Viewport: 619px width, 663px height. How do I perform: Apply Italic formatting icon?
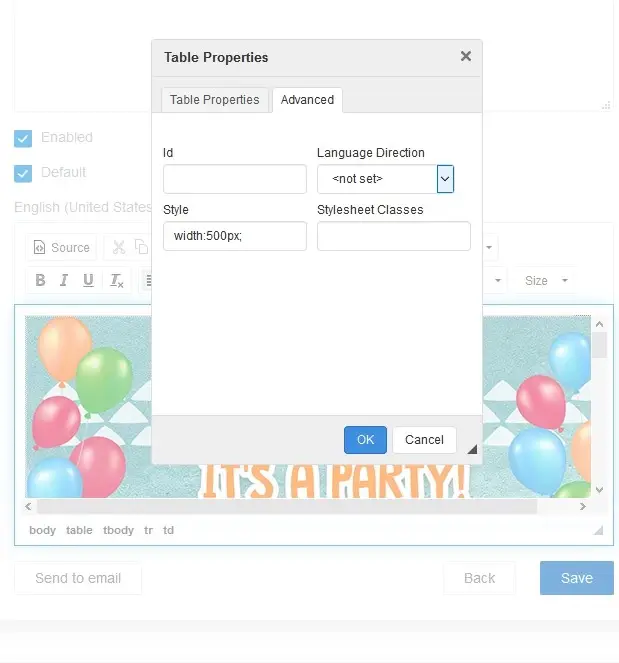64,280
